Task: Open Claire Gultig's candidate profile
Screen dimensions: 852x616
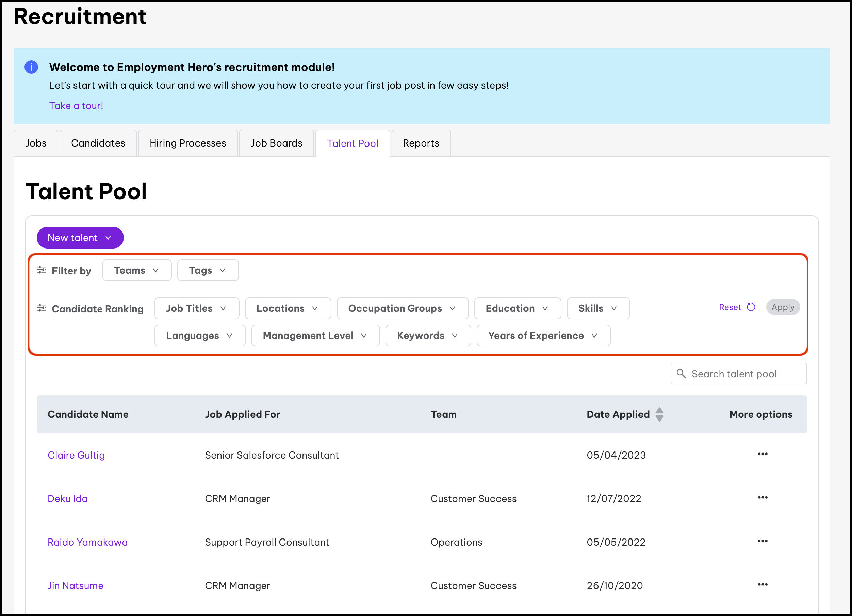Action: pos(76,455)
